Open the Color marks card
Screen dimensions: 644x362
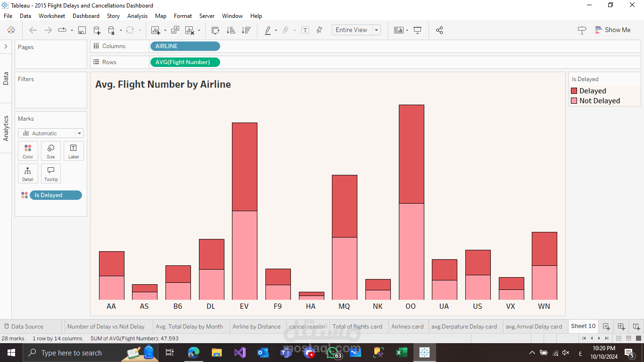tap(28, 151)
